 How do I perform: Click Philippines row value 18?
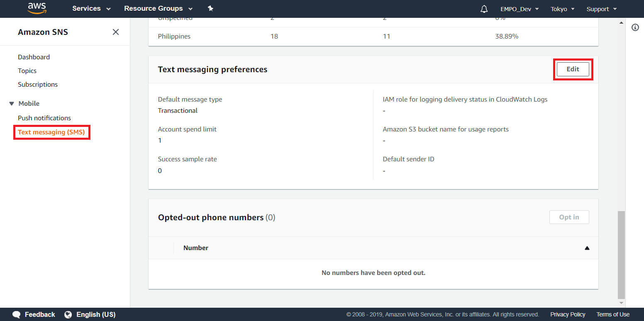tap(274, 36)
